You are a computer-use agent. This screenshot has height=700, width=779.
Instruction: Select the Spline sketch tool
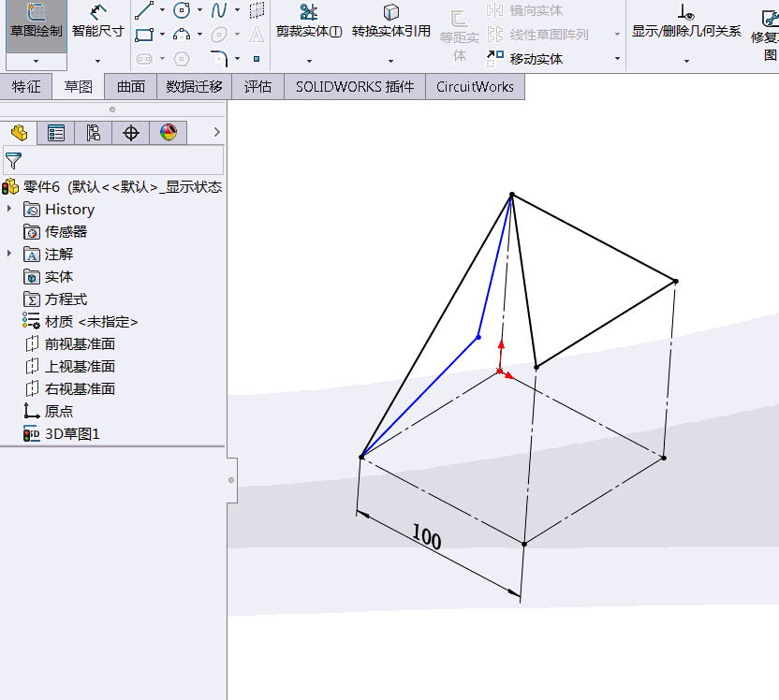pos(219,10)
